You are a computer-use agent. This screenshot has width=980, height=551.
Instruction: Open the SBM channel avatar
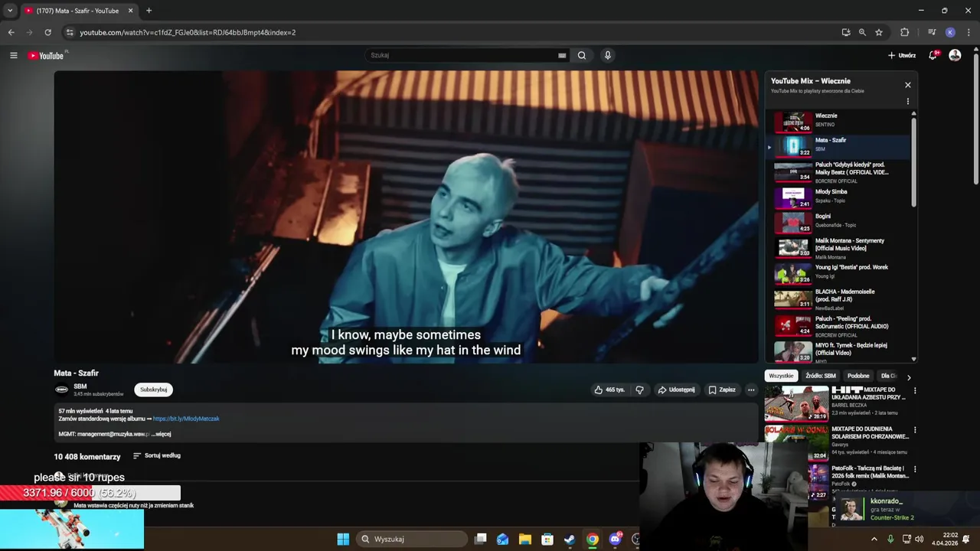click(x=62, y=390)
